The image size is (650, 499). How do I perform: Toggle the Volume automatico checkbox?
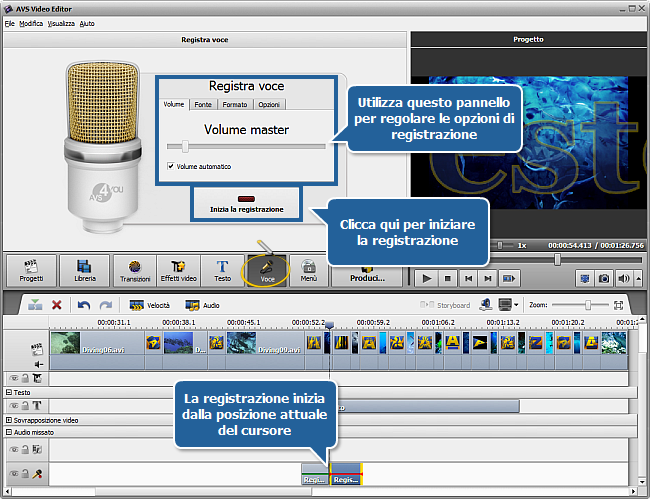[170, 166]
